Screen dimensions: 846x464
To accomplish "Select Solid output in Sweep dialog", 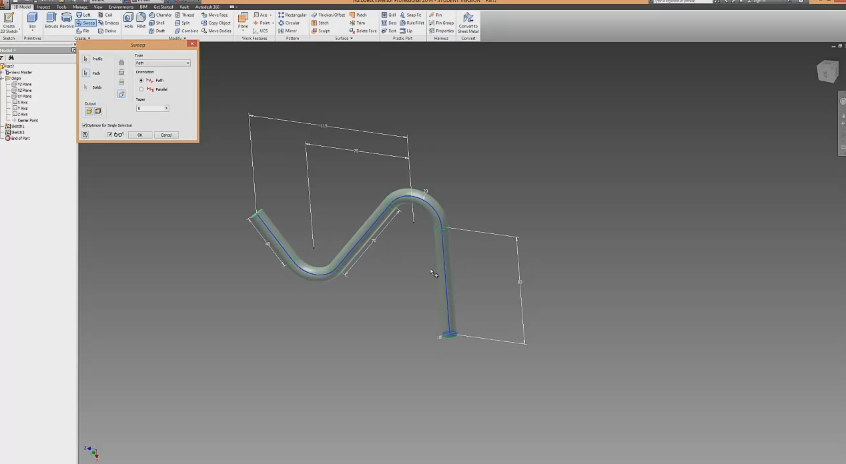I will (89, 111).
